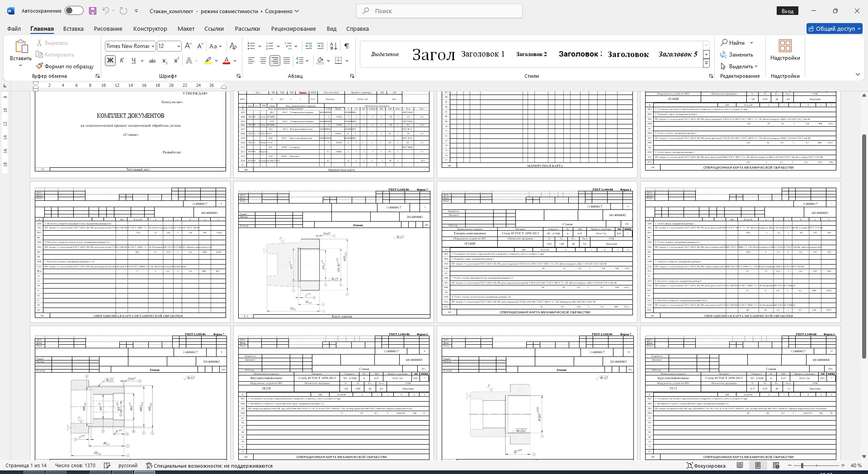
Task: Click the Undo arrow icon
Action: [x=106, y=11]
